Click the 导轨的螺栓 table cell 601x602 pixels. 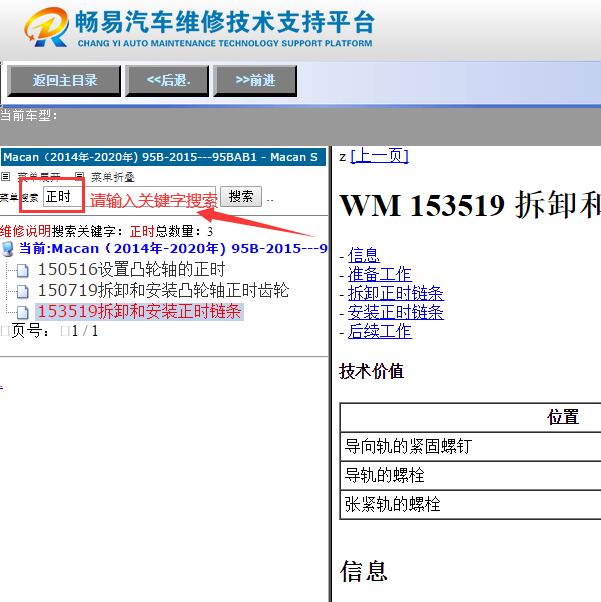tap(470, 475)
